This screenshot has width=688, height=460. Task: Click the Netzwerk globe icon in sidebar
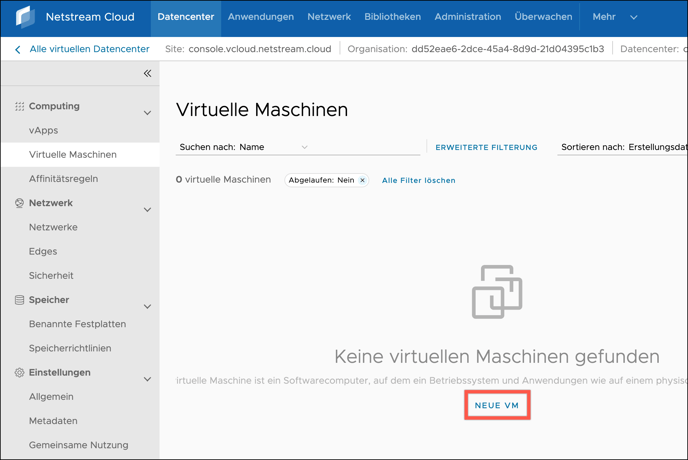[19, 203]
